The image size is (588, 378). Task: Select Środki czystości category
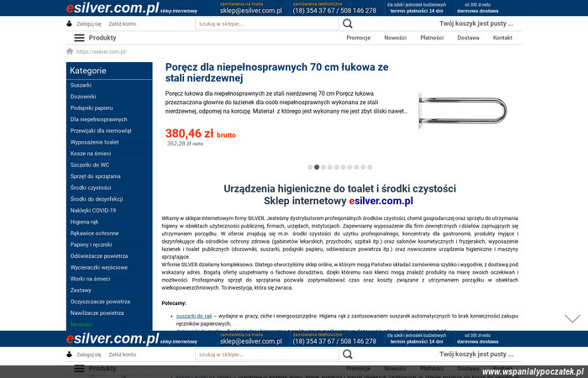pos(91,187)
